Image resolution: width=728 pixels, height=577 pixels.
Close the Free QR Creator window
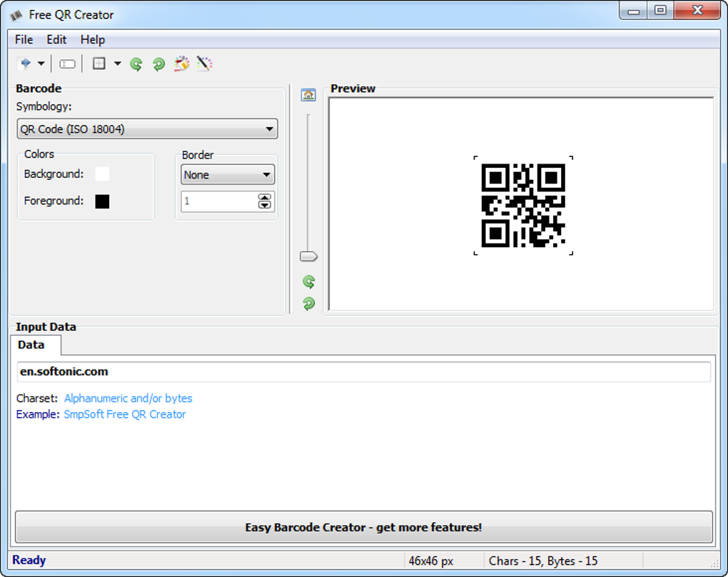697,10
